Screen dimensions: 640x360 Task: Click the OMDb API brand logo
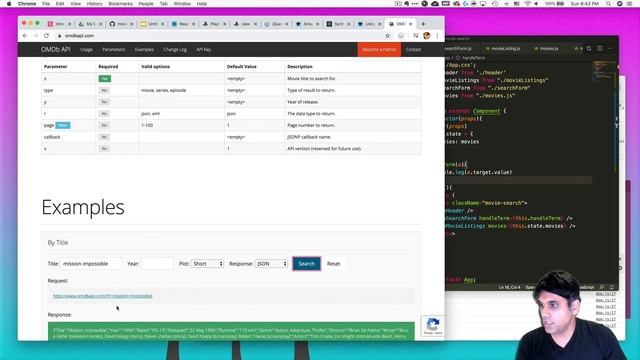56,49
